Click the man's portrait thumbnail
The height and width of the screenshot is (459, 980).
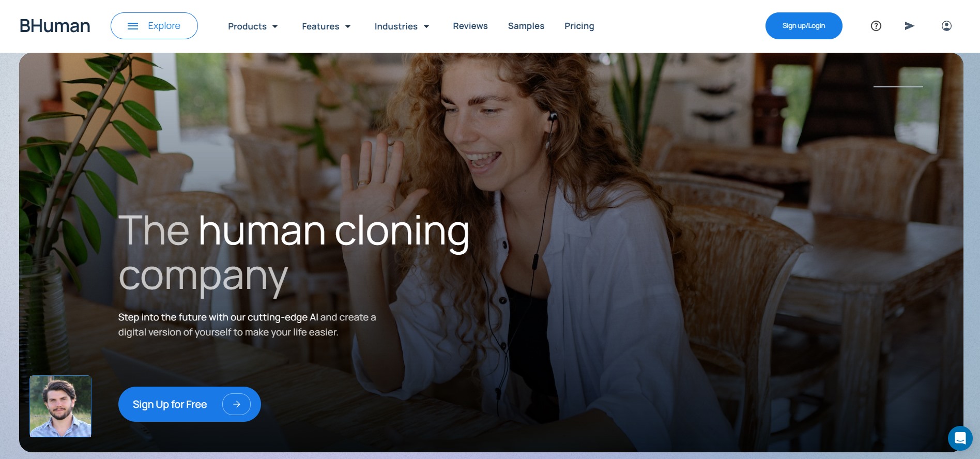tap(60, 406)
